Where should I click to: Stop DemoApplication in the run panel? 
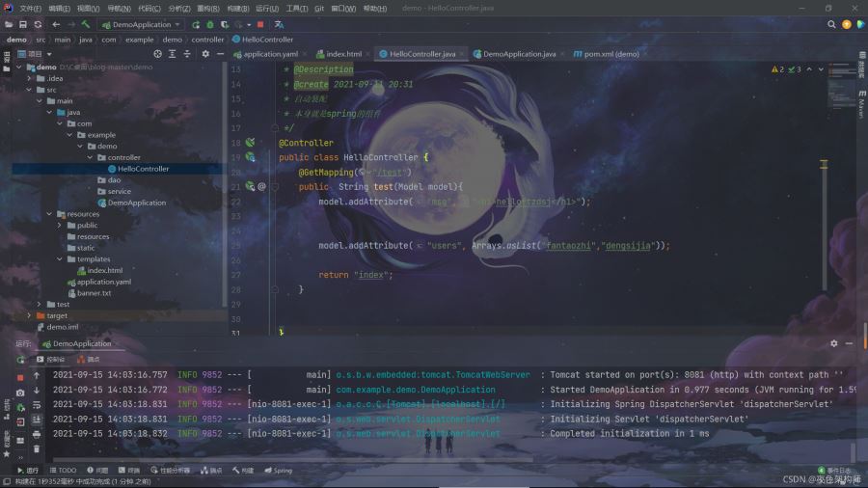[20, 377]
